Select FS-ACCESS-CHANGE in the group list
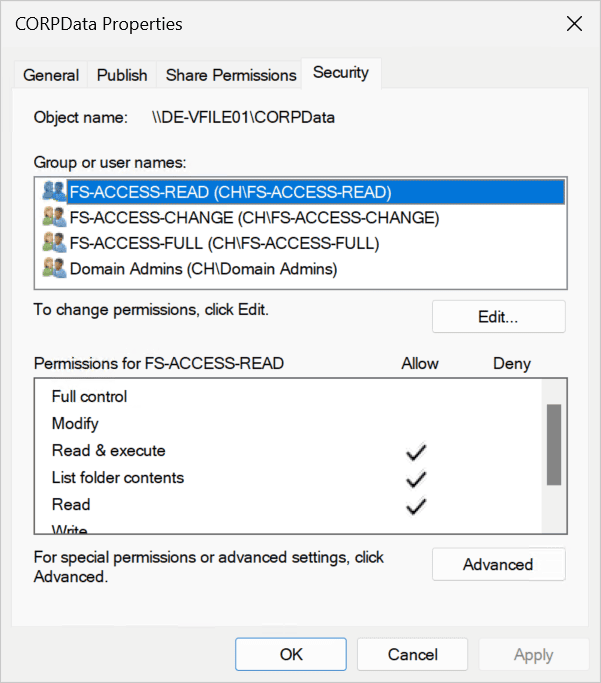 click(254, 217)
